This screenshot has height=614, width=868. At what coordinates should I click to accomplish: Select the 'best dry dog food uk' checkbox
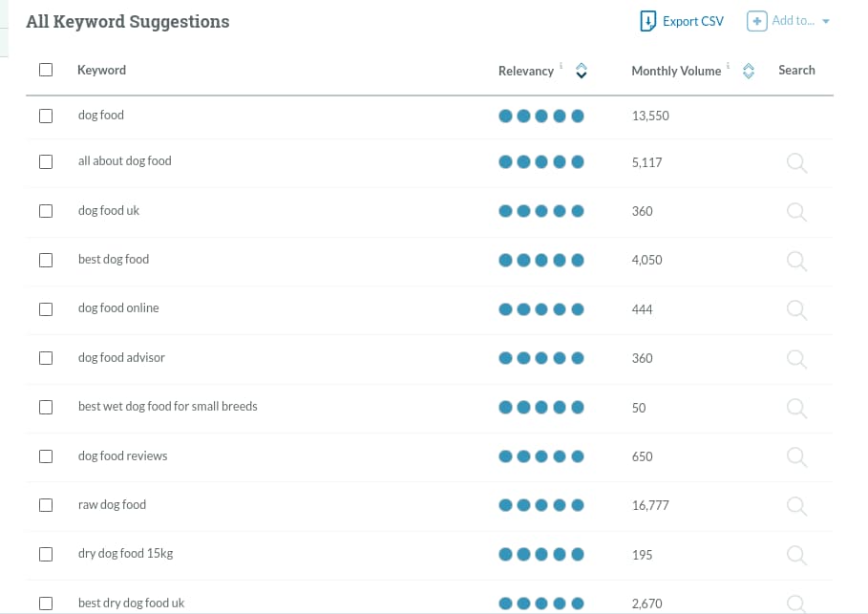click(45, 603)
